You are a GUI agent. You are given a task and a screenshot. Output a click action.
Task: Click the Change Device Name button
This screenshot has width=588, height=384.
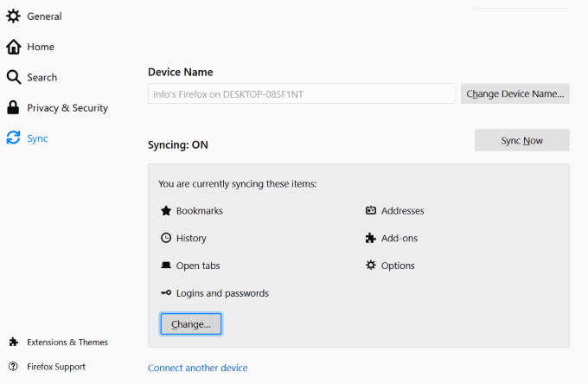pyautogui.click(x=514, y=93)
